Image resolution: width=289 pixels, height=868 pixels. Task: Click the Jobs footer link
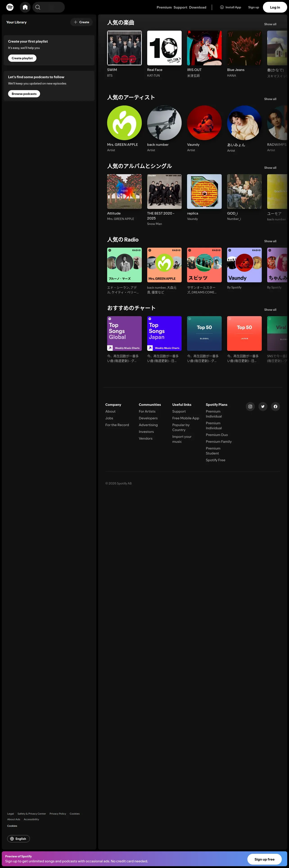pos(109,418)
